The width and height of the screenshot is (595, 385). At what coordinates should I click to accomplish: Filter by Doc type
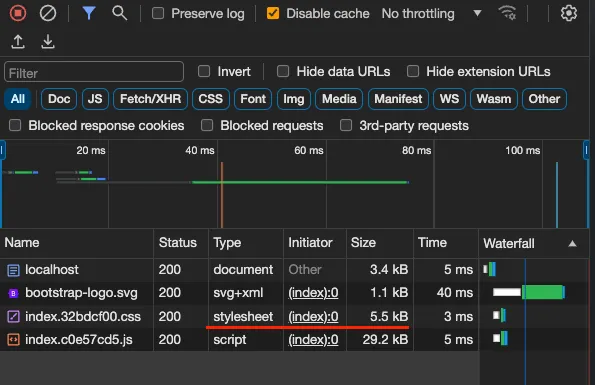[x=59, y=99]
